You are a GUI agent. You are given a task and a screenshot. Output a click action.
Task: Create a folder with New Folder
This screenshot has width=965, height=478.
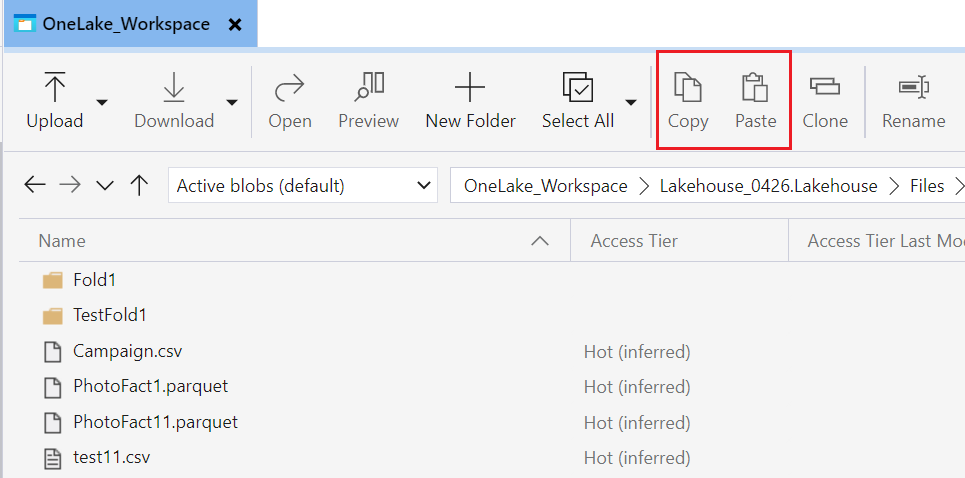[x=470, y=100]
